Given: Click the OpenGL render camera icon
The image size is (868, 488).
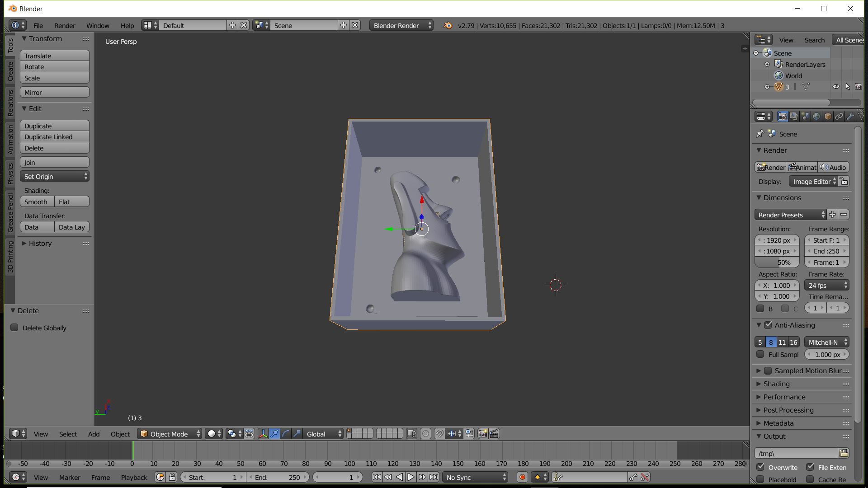Looking at the screenshot, I should pyautogui.click(x=483, y=434).
